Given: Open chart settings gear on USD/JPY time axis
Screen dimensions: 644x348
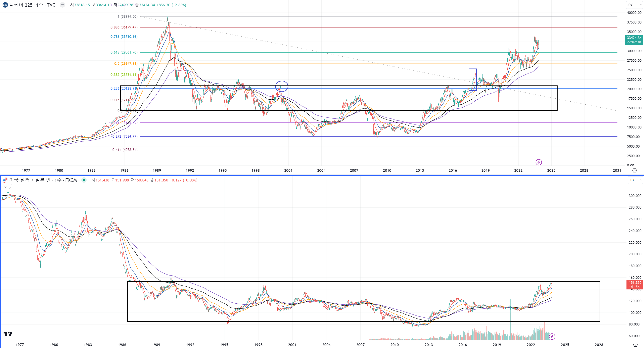Looking at the screenshot, I should [635, 344].
